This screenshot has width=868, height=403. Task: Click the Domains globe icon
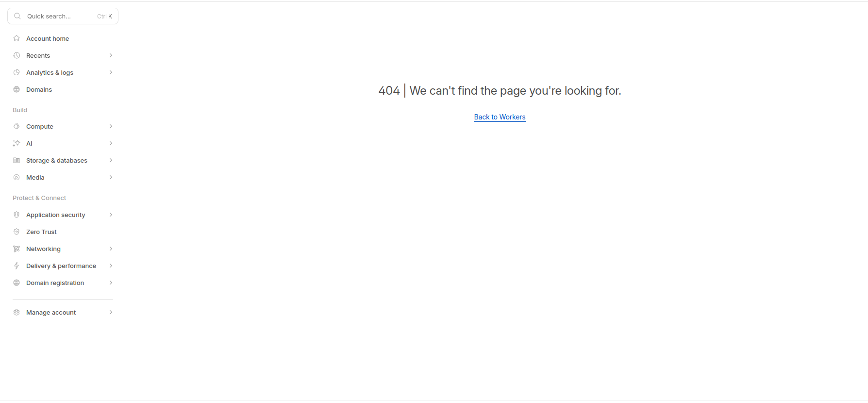tap(17, 90)
